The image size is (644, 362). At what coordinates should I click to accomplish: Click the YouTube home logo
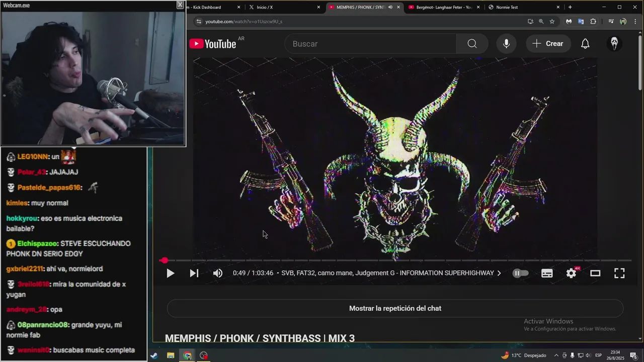click(x=212, y=44)
